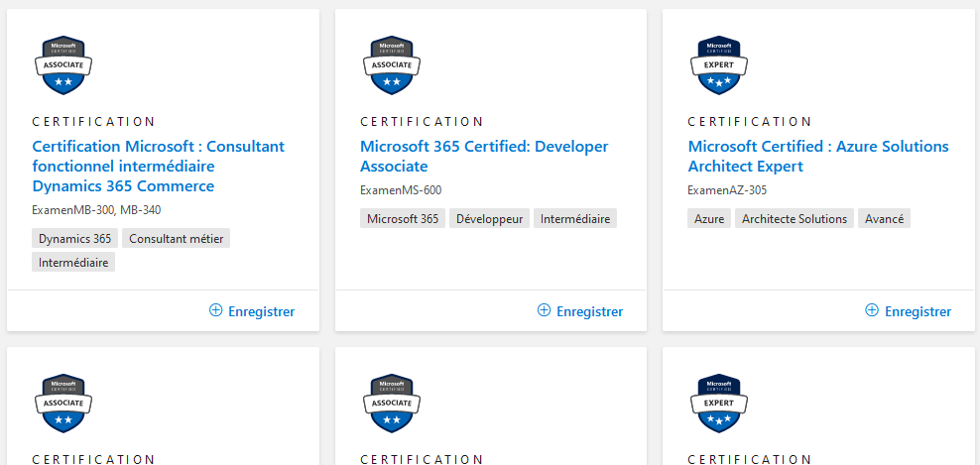Viewport: 980px width, 465px height.
Task: Click Enregistrer on Developer Associate card
Action: (580, 311)
